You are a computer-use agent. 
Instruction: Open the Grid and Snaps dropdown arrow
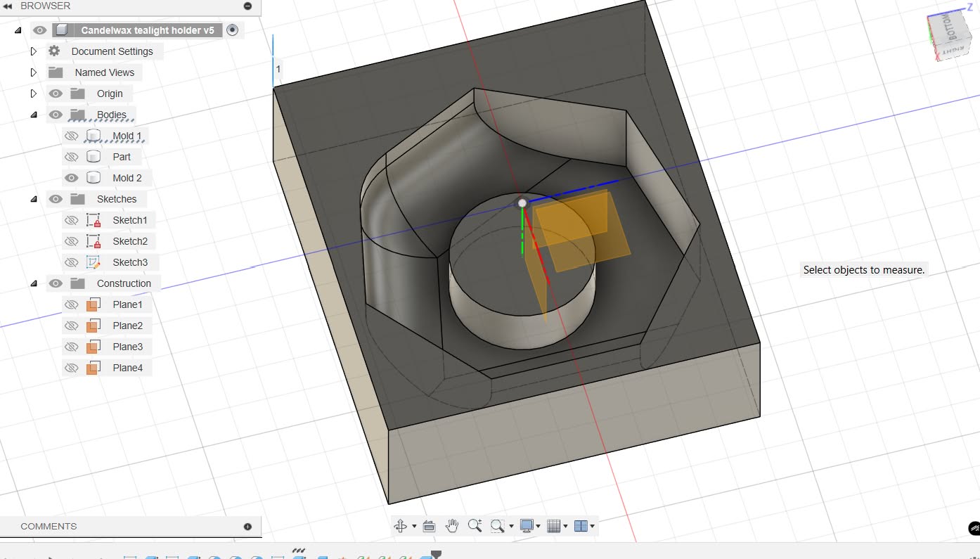[x=565, y=527]
